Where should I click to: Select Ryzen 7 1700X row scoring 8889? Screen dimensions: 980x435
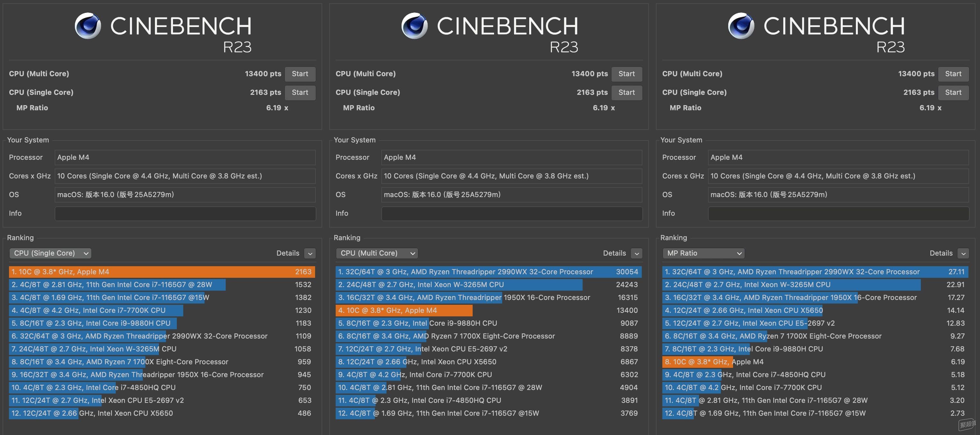[x=489, y=336]
